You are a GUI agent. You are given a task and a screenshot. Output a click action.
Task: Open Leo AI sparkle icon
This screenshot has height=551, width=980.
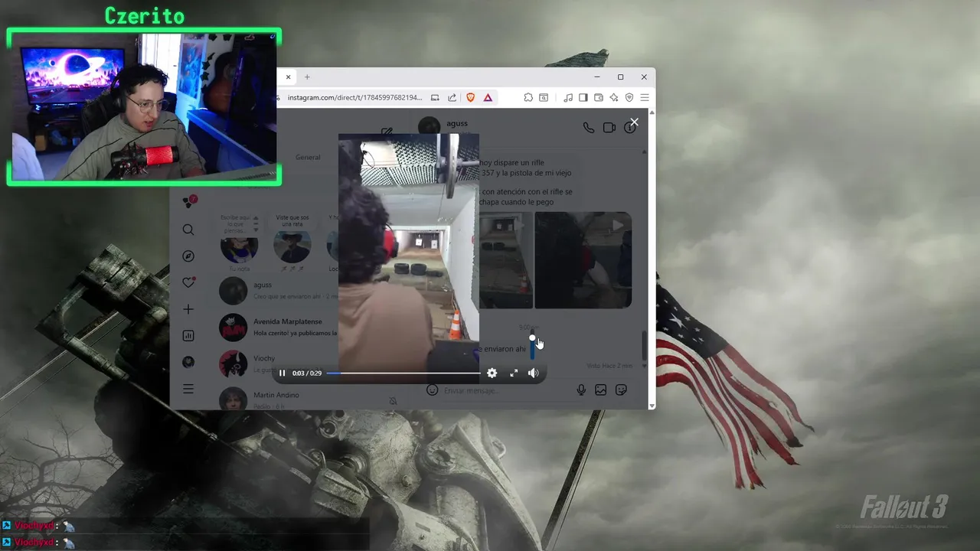click(614, 97)
